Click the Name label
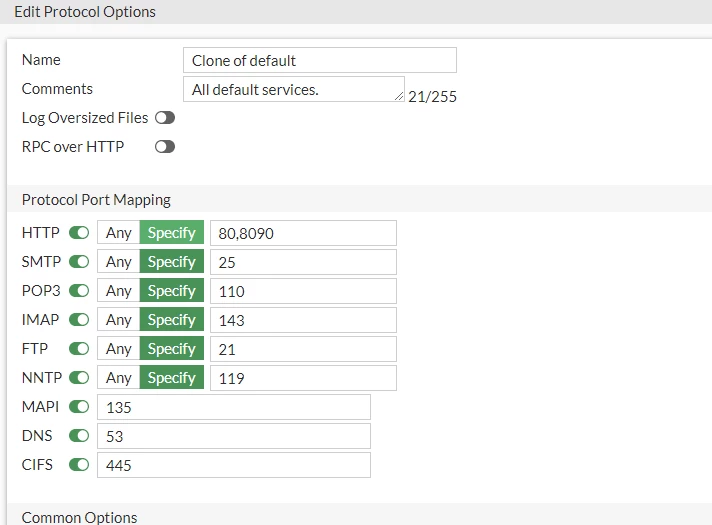This screenshot has width=712, height=525. pyautogui.click(x=41, y=60)
